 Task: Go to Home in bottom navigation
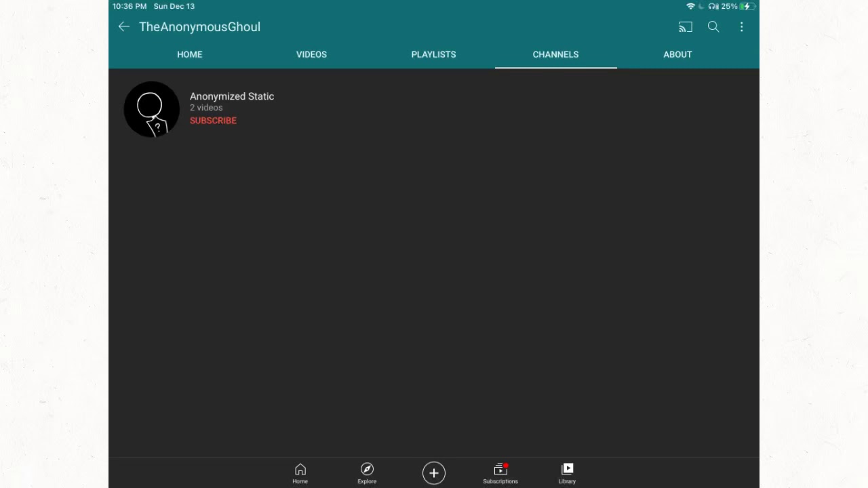coord(300,473)
